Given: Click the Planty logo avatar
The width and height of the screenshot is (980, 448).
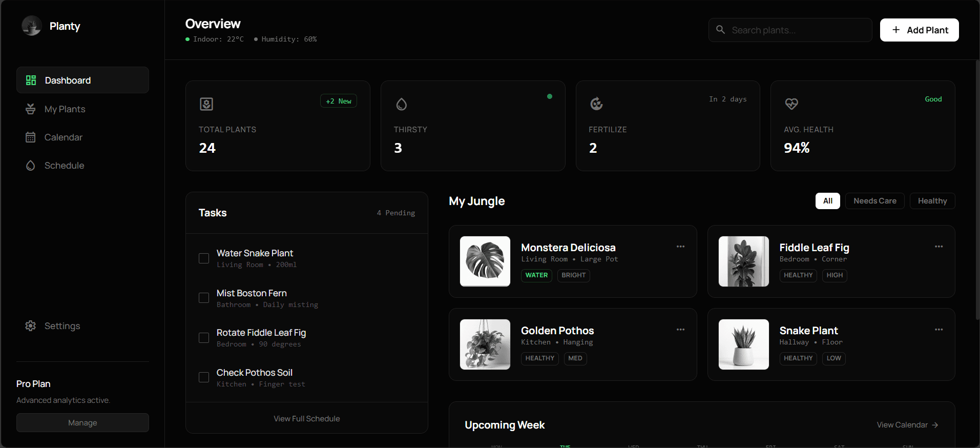Looking at the screenshot, I should click(x=32, y=26).
